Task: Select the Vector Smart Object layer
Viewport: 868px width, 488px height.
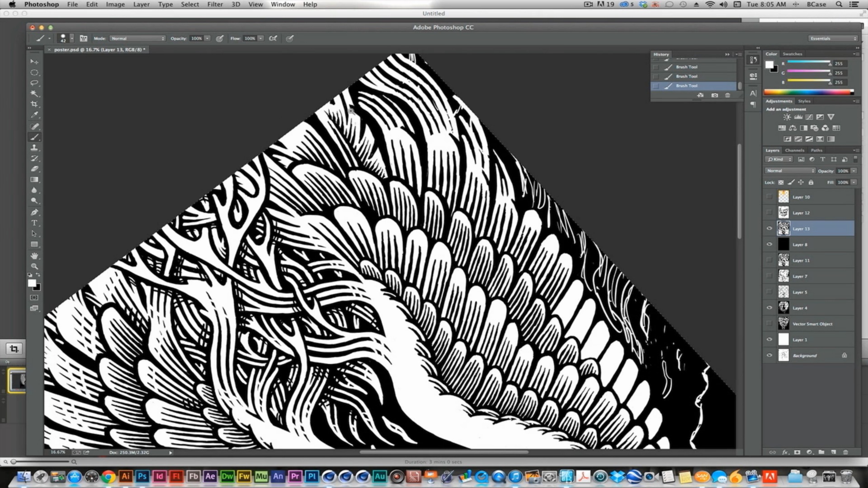Action: (812, 324)
